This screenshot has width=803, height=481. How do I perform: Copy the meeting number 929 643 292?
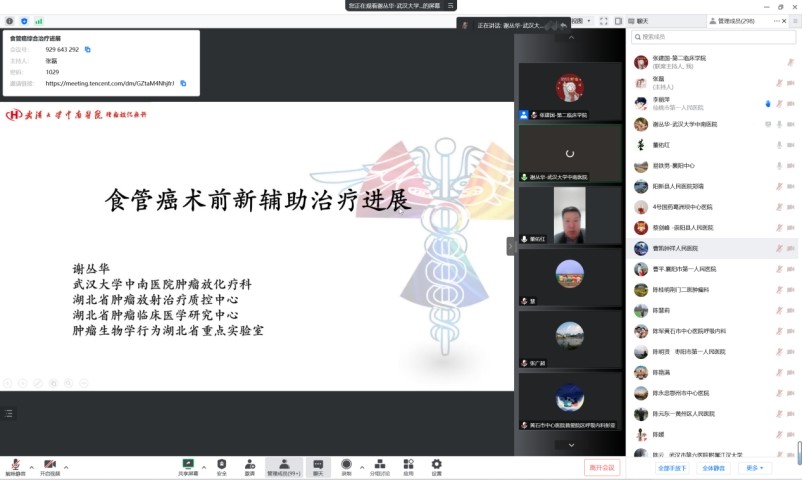click(x=88, y=50)
